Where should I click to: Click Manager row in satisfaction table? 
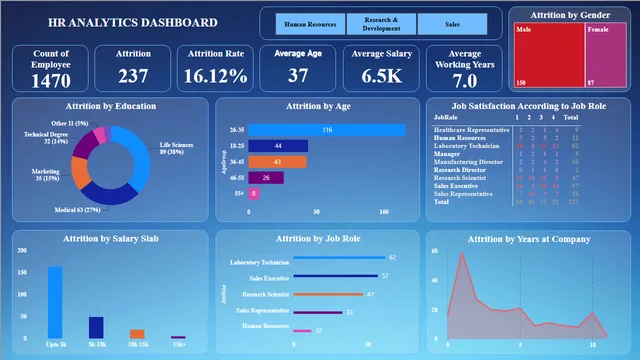coord(506,154)
